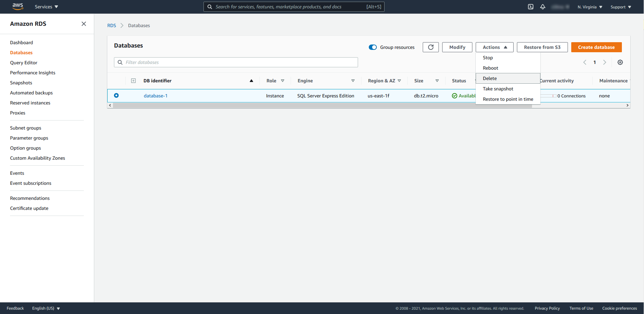This screenshot has width=644, height=314.
Task: Click the search magnifier in top bar
Action: 210,7
